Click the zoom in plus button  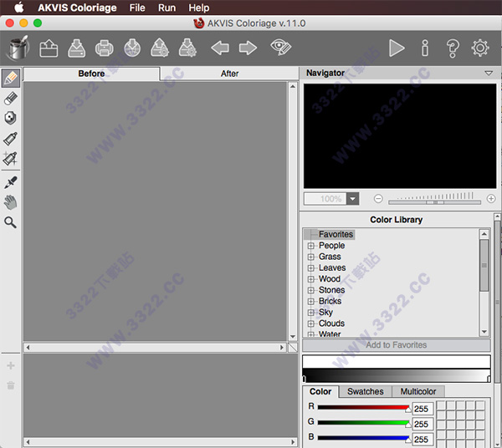491,199
